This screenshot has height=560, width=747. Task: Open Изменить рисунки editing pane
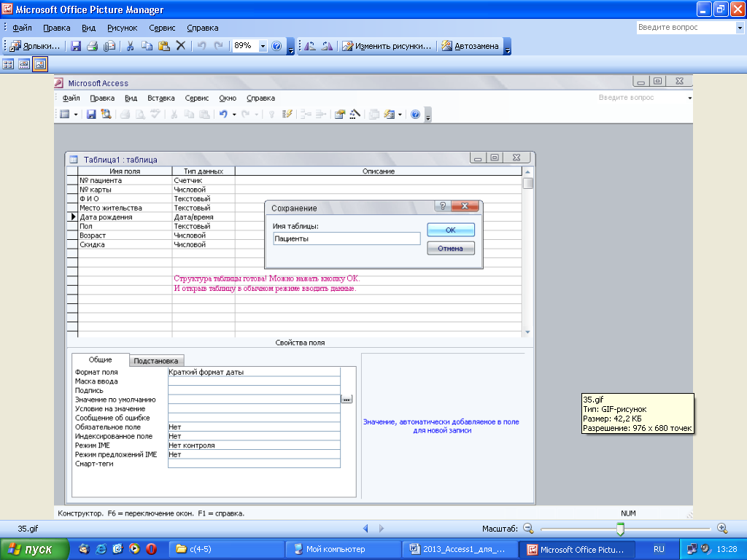pos(387,46)
